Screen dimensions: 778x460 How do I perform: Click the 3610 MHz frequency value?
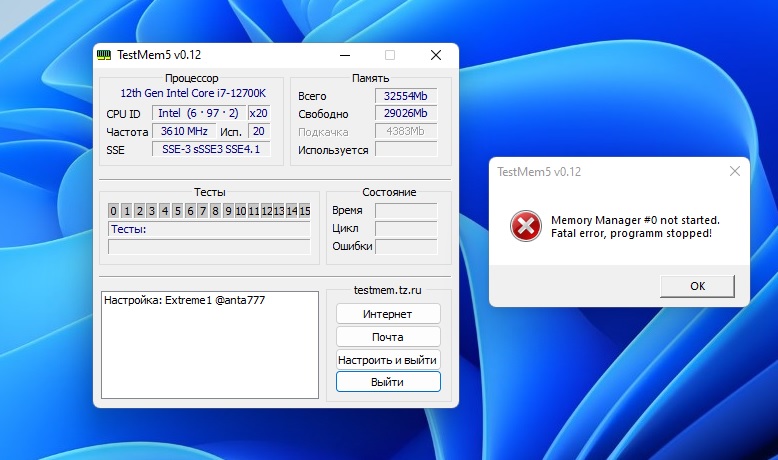(184, 131)
